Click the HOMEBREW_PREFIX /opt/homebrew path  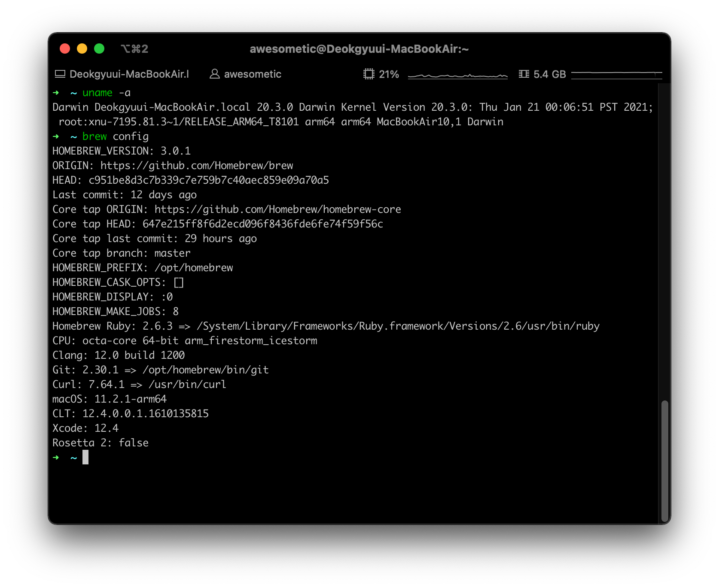pyautogui.click(x=194, y=268)
